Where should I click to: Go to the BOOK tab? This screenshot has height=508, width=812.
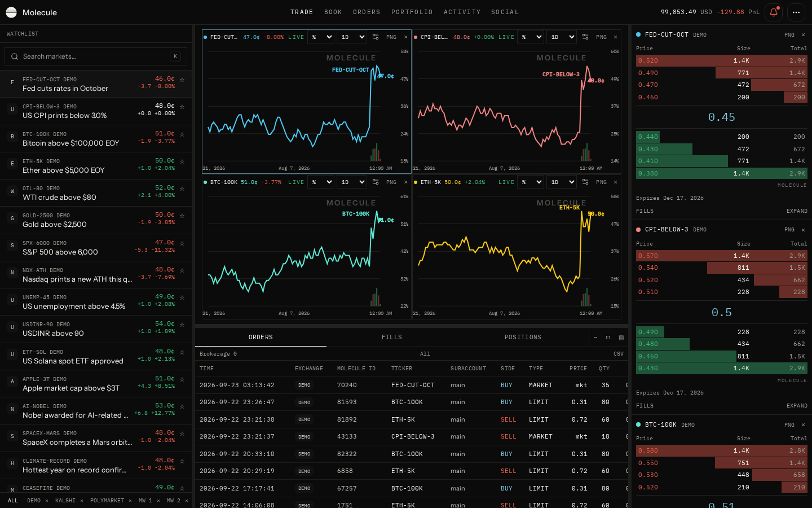(333, 12)
